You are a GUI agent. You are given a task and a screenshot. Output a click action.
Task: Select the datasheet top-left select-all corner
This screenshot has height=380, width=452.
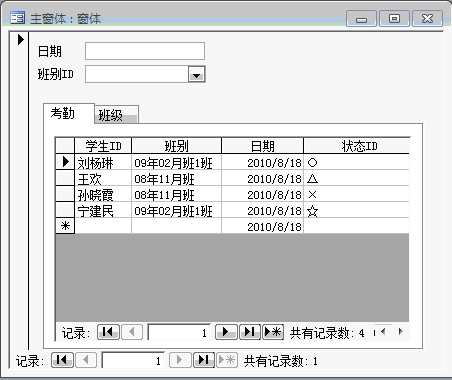pos(65,146)
